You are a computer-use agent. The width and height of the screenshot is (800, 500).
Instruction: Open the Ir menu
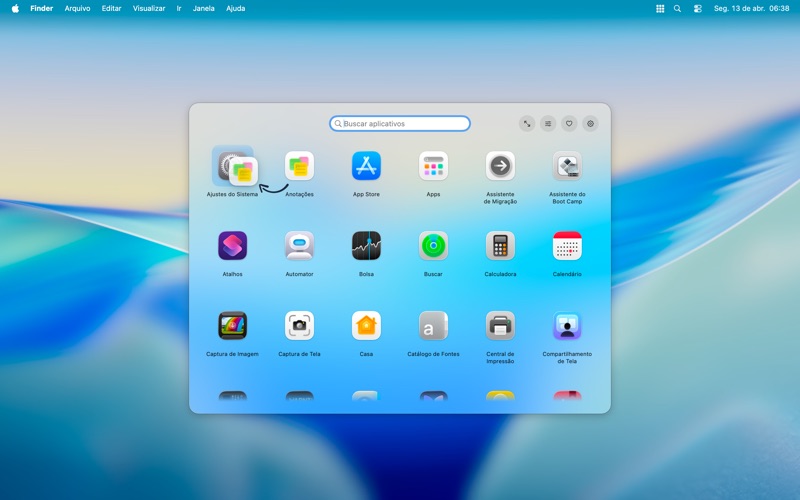click(x=179, y=8)
